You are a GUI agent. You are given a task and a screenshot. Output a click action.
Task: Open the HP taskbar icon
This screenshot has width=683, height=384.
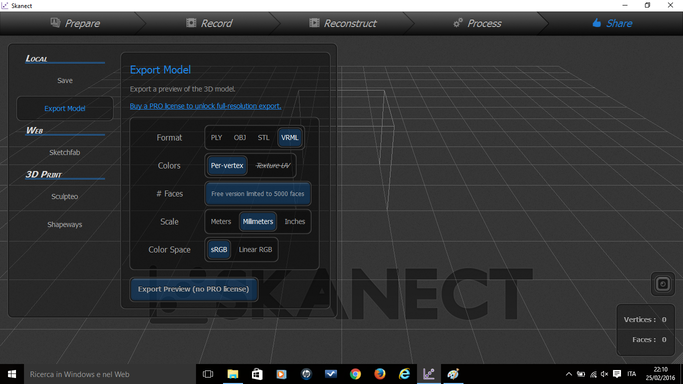tap(306, 374)
